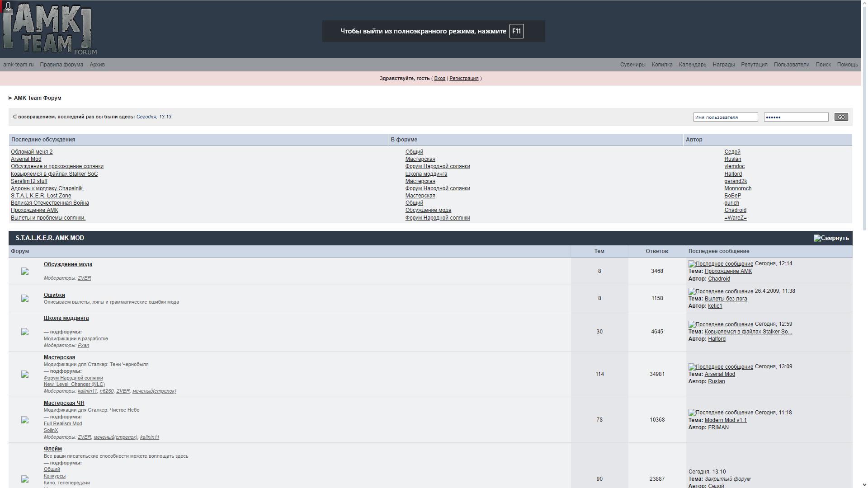Open subforum New_Level_Changer (NLC)
The height and width of the screenshot is (488, 868).
(x=74, y=385)
